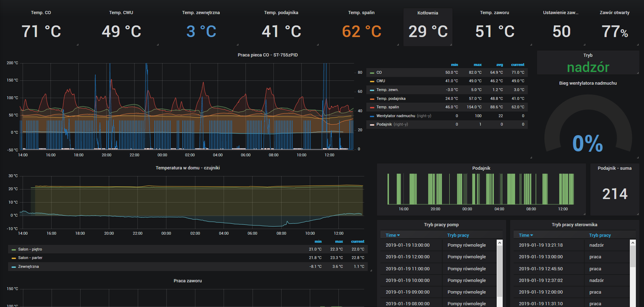Open Temp. zaworu panel title menu
Image resolution: width=644 pixels, height=307 pixels.
point(495,13)
